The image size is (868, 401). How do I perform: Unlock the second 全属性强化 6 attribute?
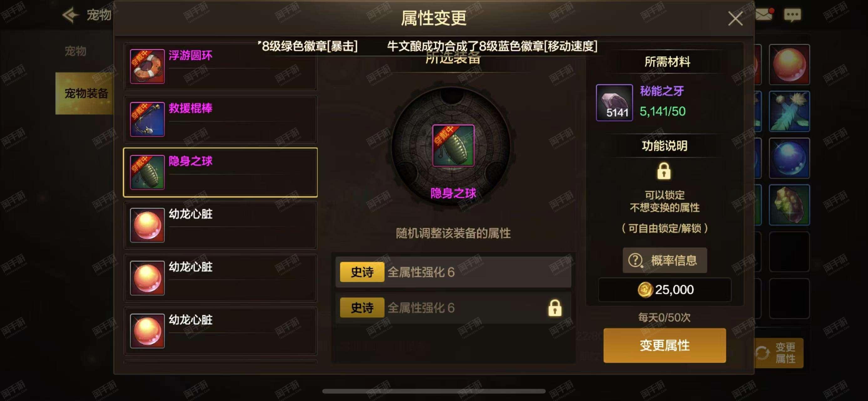point(555,308)
